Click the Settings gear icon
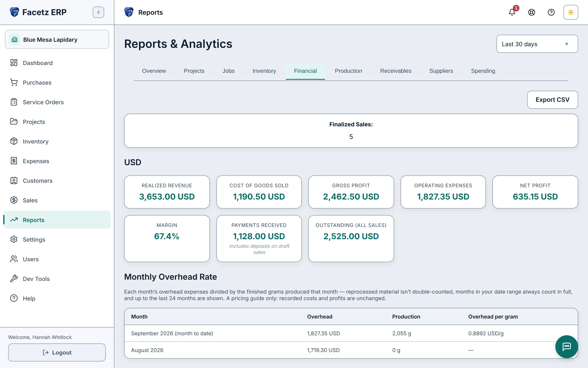Image resolution: width=588 pixels, height=368 pixels. [14, 239]
